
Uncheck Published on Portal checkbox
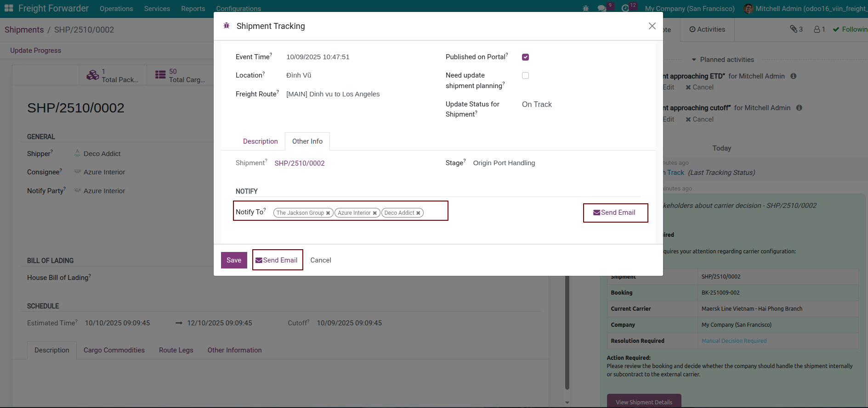tap(525, 57)
